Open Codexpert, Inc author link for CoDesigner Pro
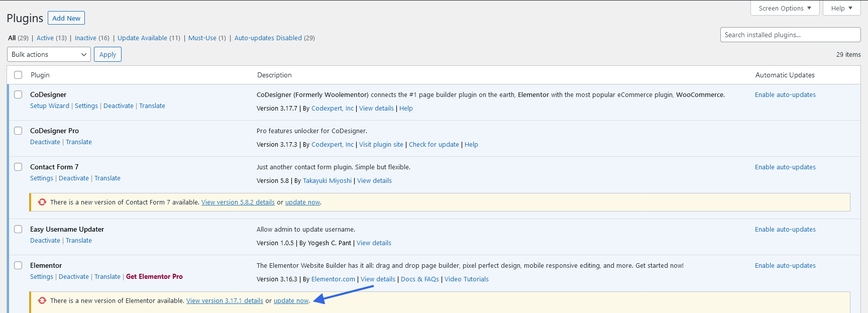Viewport: 868px width, 313px height. [x=333, y=144]
